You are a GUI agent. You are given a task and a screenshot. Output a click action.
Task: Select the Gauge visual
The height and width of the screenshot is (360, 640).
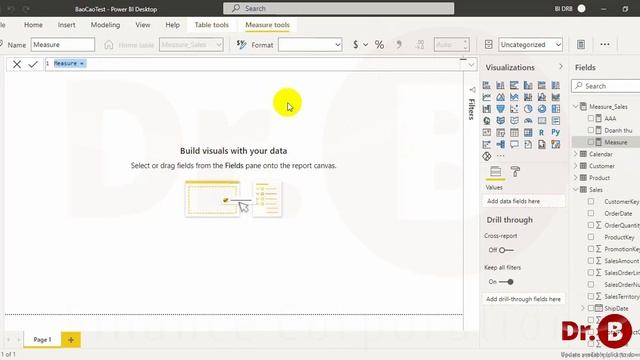[x=528, y=121]
